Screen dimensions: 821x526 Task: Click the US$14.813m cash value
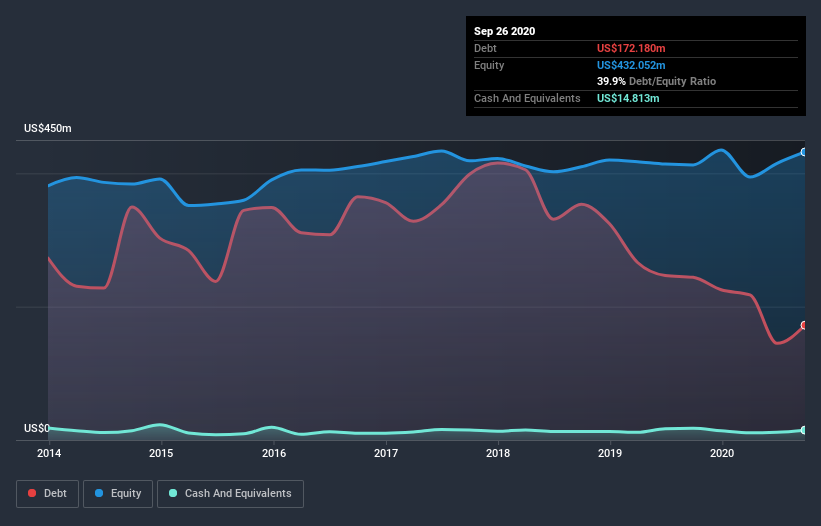click(x=628, y=98)
